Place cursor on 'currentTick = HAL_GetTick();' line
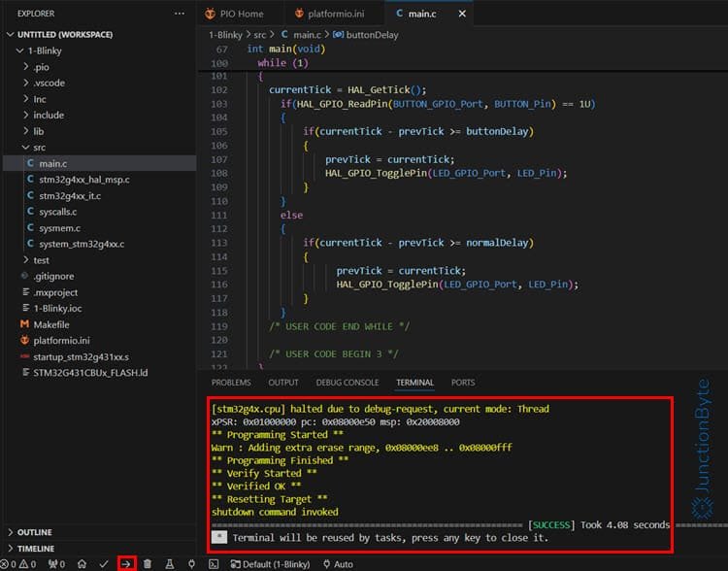 tap(347, 89)
